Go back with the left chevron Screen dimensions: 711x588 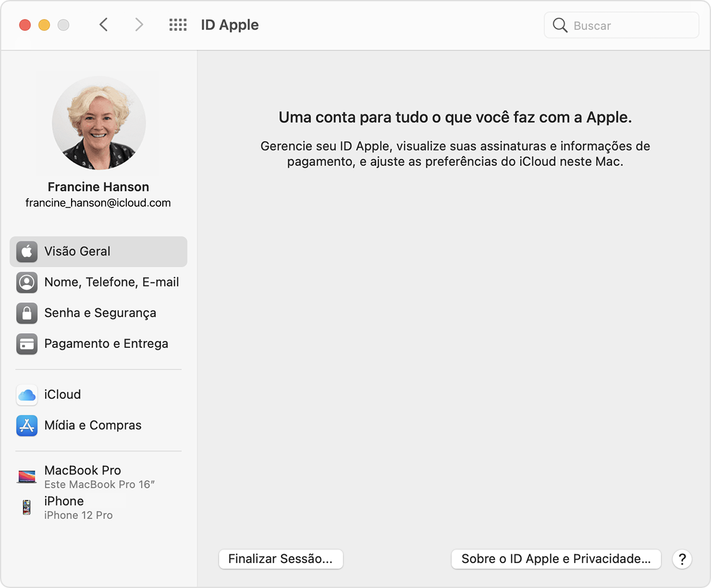click(x=104, y=25)
